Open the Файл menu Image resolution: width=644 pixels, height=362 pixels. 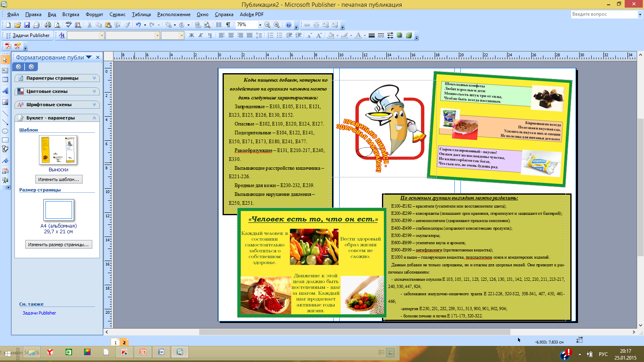pos(13,14)
